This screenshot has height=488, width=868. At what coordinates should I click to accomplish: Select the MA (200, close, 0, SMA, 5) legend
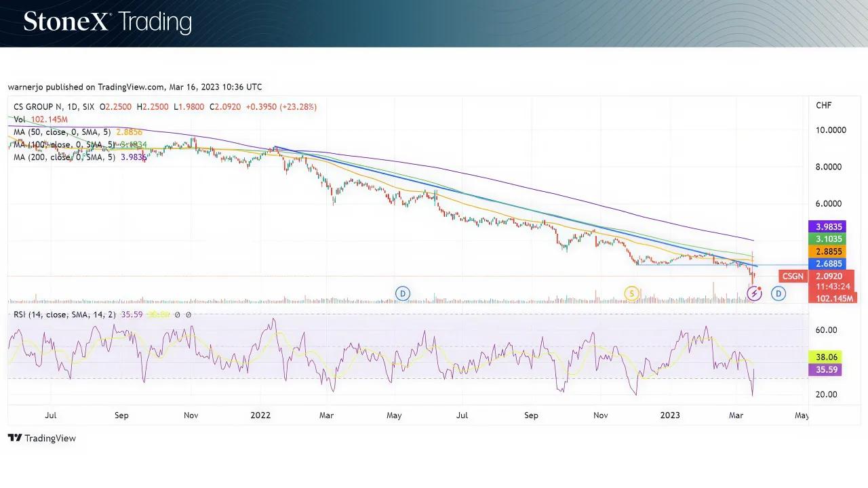pos(80,157)
